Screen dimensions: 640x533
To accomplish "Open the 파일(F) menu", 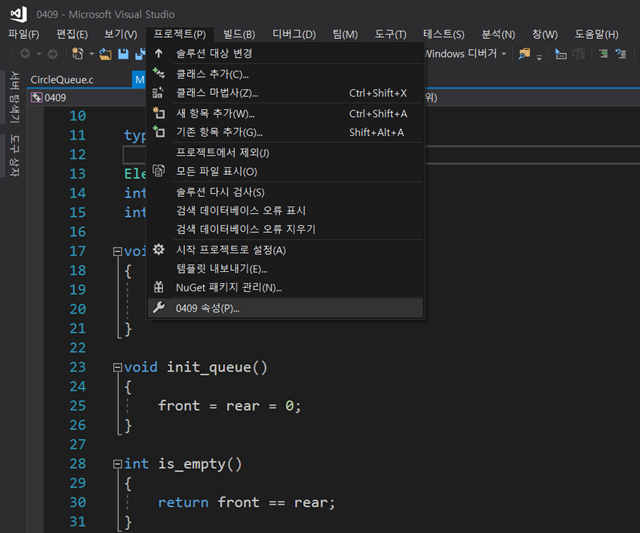I will [x=24, y=34].
